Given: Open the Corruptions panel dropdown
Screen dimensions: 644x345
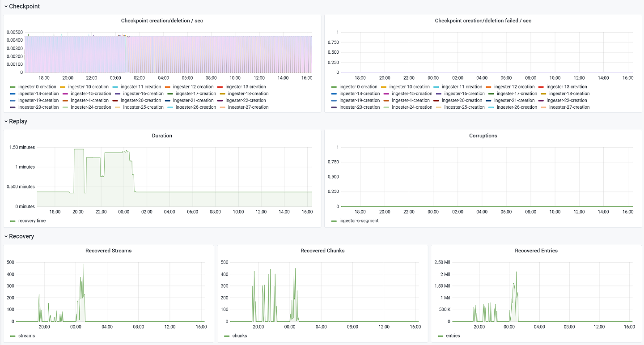Looking at the screenshot, I should click(x=483, y=136).
